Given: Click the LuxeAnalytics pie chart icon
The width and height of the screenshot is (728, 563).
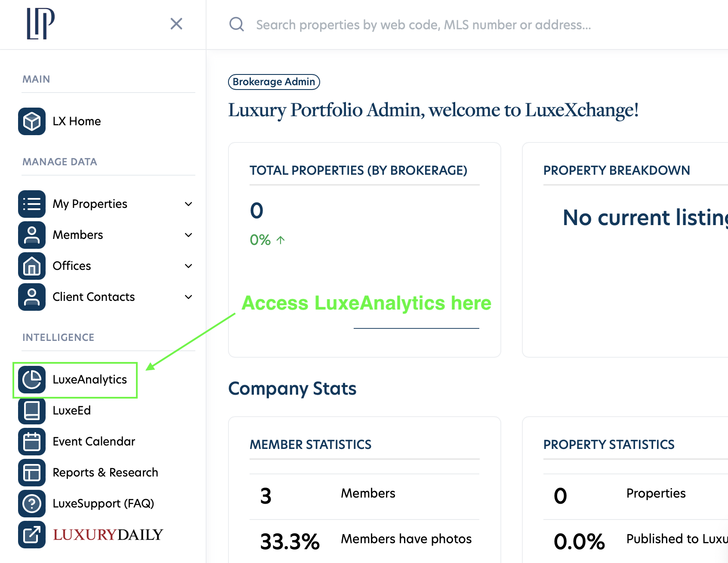Looking at the screenshot, I should [32, 380].
